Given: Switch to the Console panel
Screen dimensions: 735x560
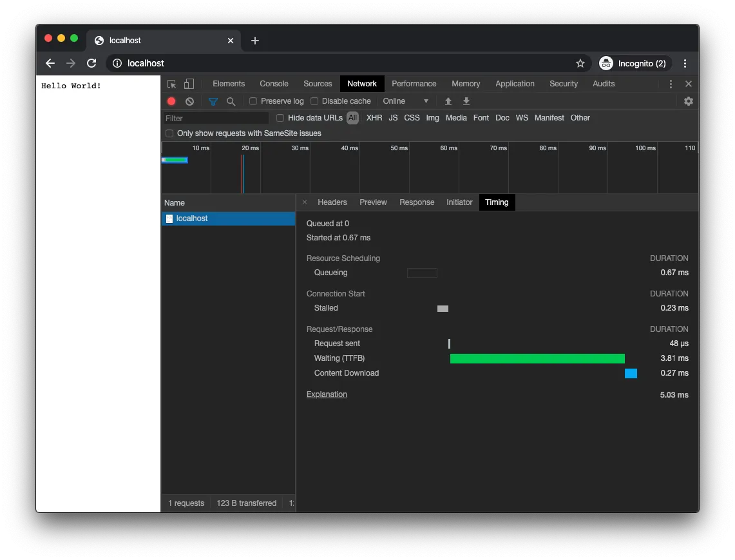Looking at the screenshot, I should (x=274, y=84).
